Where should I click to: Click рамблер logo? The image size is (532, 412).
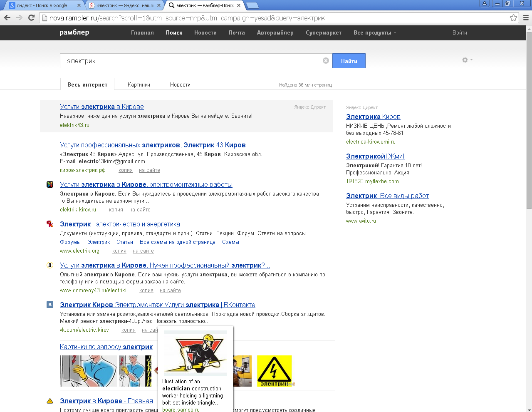click(74, 32)
